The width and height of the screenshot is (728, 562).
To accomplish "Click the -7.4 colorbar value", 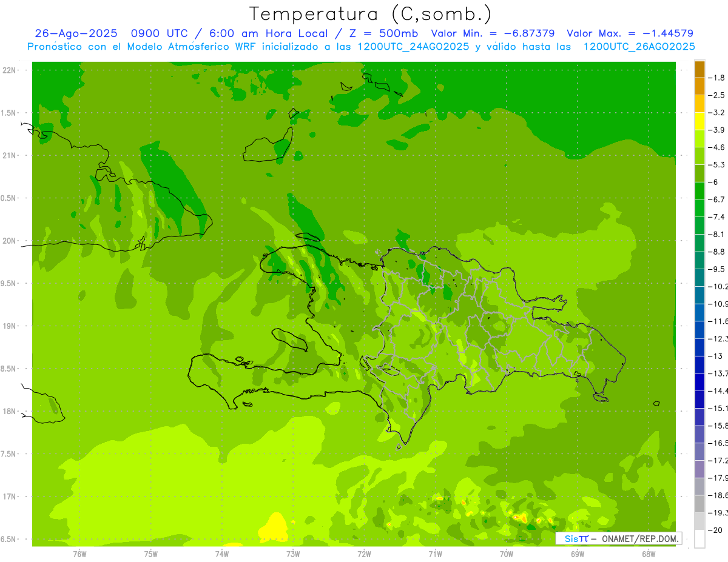I will coord(716,216).
